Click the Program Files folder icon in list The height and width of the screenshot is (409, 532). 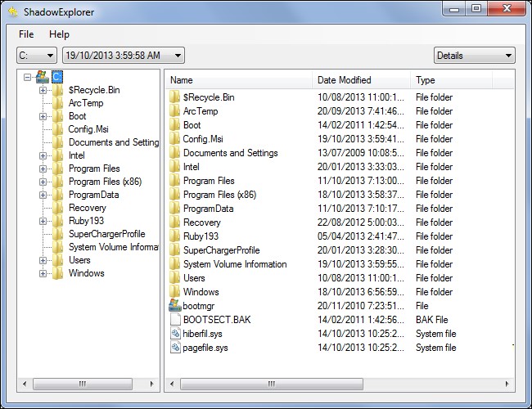[x=174, y=181]
